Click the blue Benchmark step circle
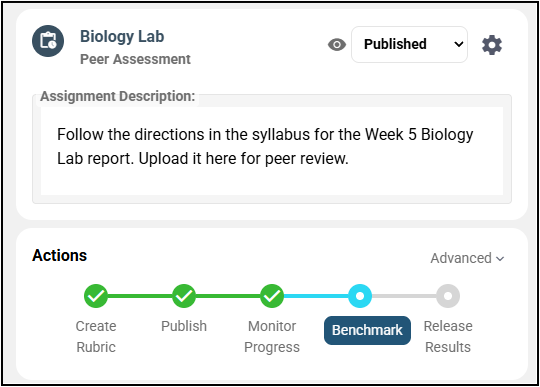540x387 pixels. 360,296
